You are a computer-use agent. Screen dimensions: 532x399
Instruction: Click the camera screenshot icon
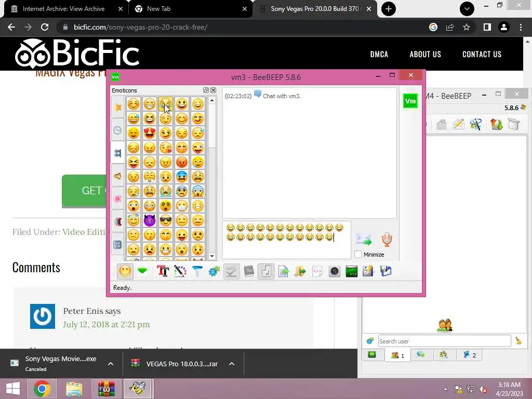coord(334,271)
